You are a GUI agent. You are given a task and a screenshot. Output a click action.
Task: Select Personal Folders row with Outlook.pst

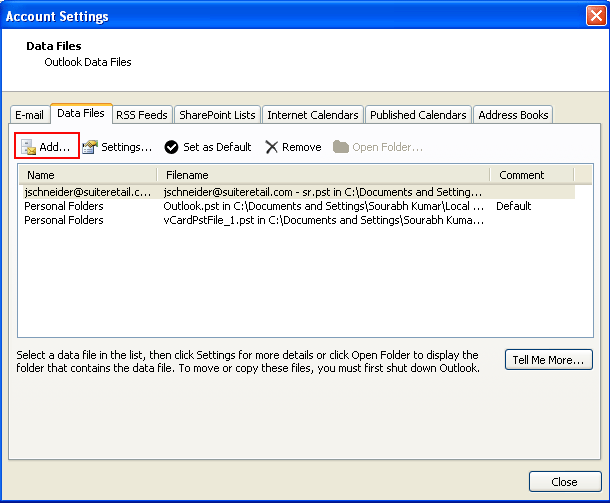pos(297,206)
